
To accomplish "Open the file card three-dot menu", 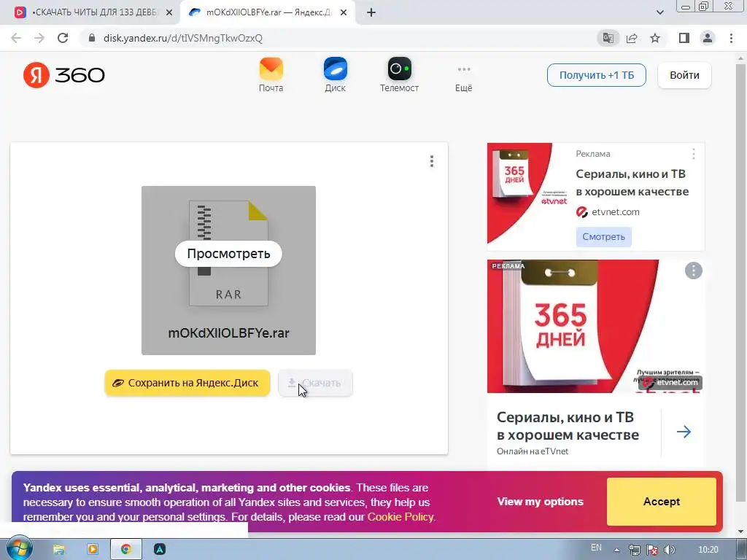I will pyautogui.click(x=432, y=161).
